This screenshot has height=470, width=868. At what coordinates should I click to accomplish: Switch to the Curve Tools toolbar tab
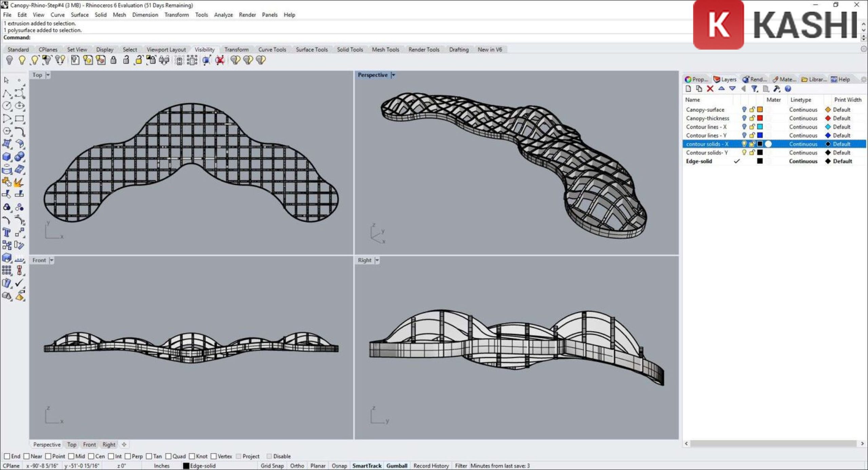tap(272, 50)
